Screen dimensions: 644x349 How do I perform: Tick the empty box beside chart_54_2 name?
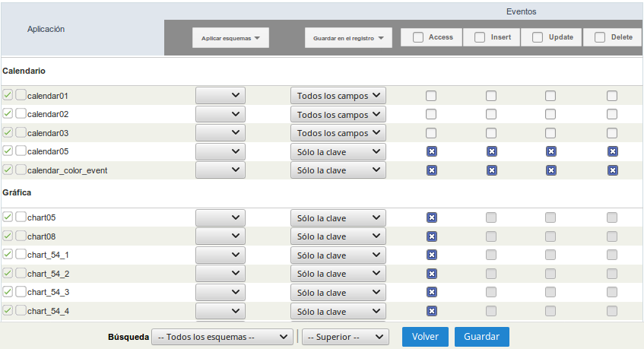[x=21, y=273]
